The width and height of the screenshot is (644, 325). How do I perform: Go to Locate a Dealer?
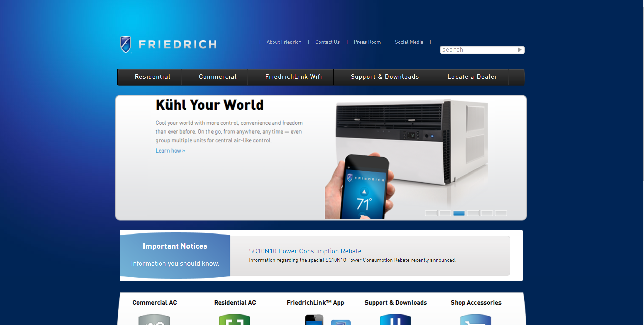click(x=472, y=77)
